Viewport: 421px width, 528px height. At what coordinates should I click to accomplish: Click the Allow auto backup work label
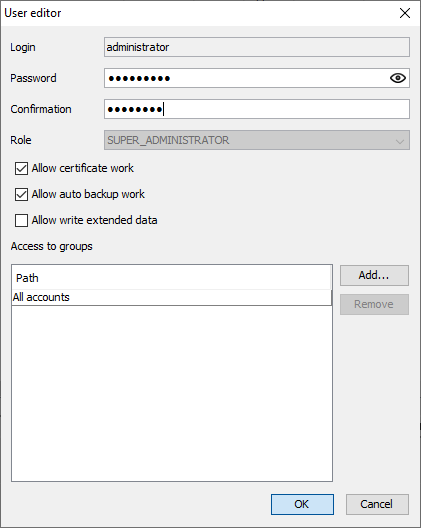88,194
